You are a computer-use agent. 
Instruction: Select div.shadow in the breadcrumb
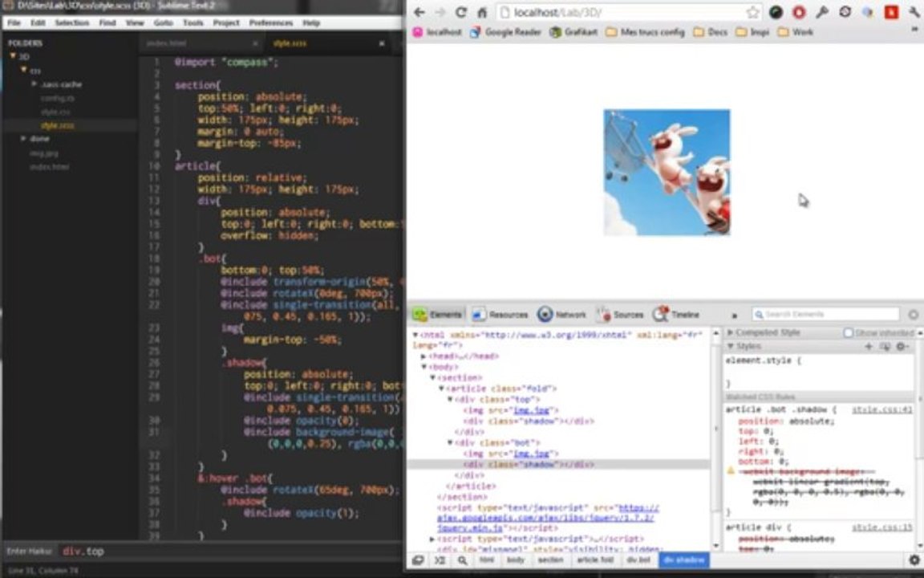[683, 560]
